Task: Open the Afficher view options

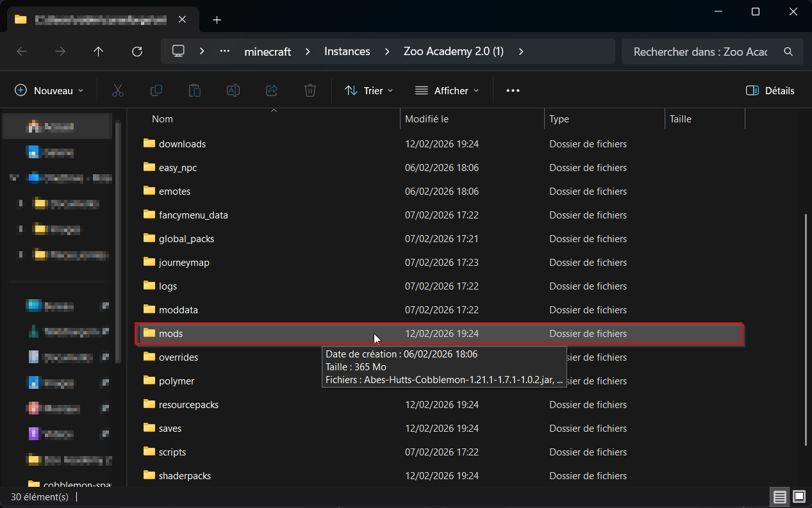Action: 447,90
